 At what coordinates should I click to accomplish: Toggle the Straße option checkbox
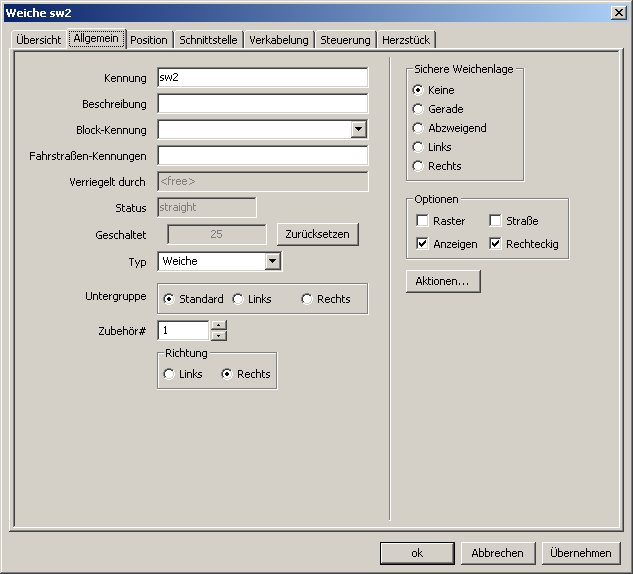click(x=495, y=221)
